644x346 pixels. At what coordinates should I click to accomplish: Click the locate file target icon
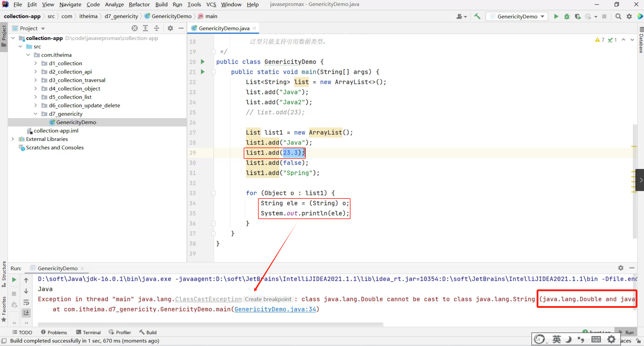tap(135, 28)
